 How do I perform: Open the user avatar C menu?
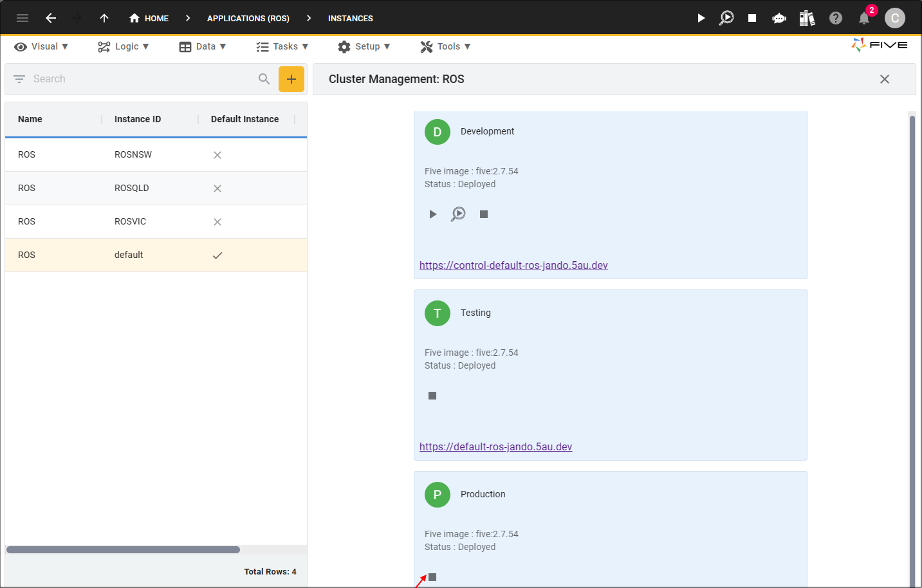pyautogui.click(x=895, y=18)
